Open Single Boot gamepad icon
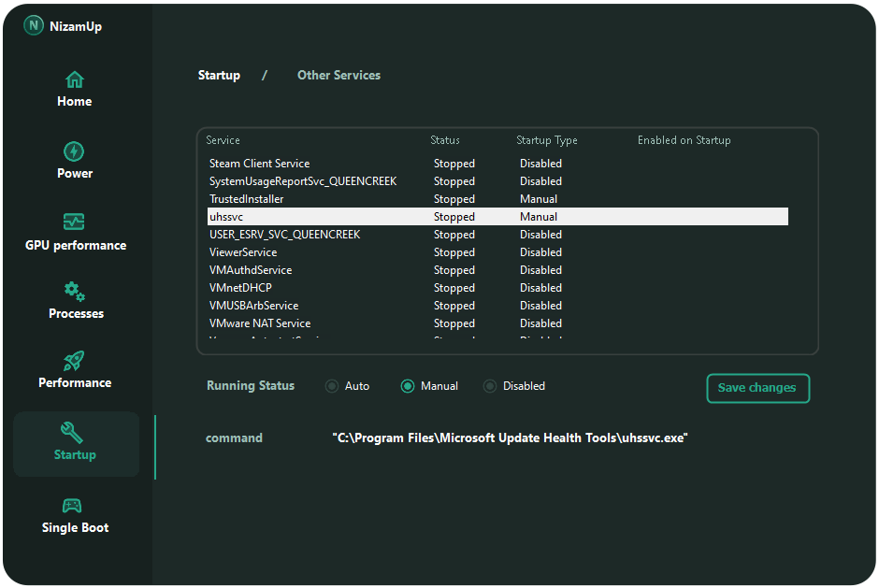The image size is (879, 588). (72, 506)
